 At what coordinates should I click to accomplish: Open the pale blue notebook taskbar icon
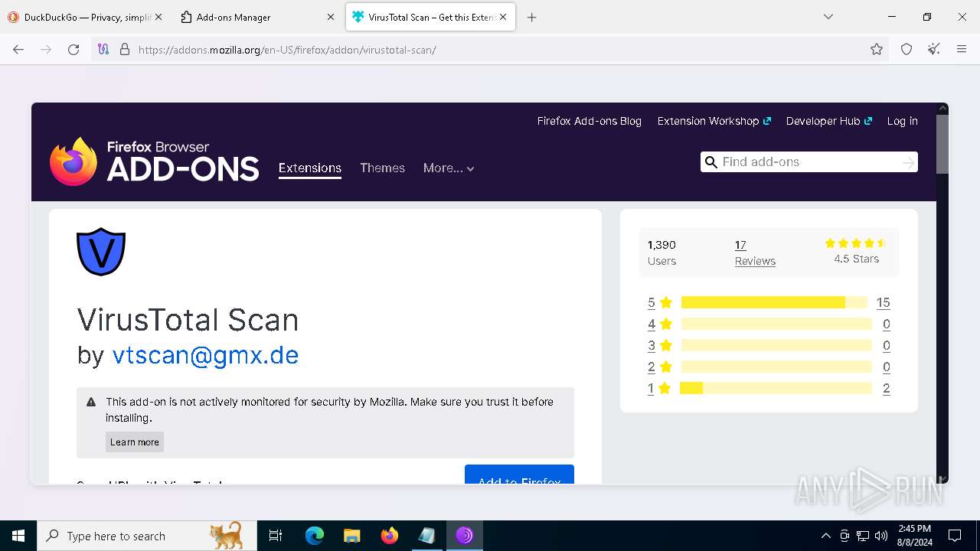[x=426, y=536]
